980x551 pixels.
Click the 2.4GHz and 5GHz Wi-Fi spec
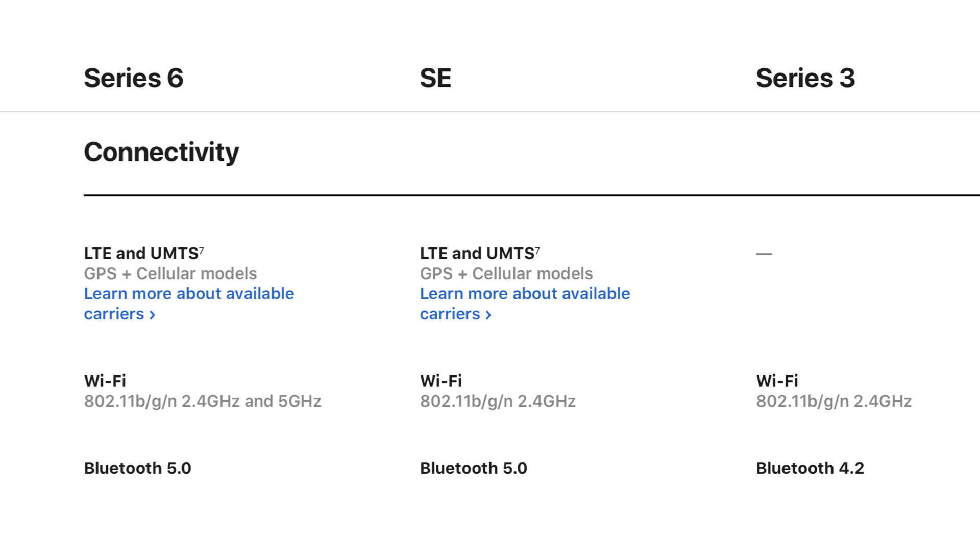[202, 402]
